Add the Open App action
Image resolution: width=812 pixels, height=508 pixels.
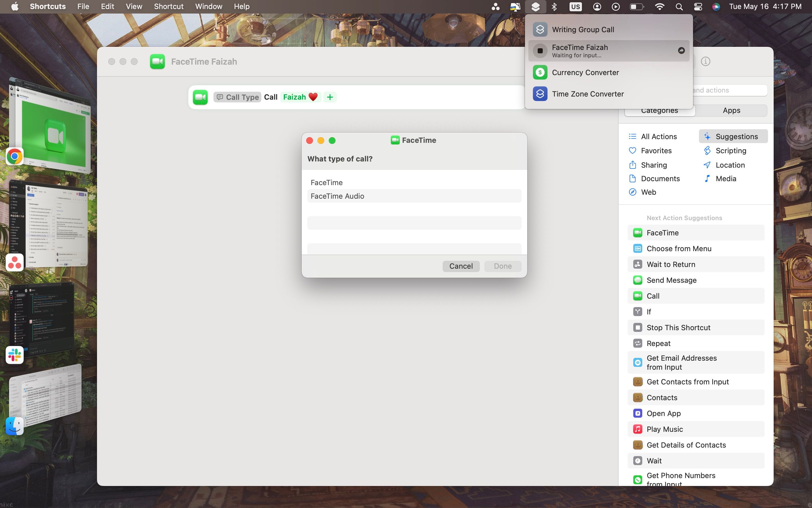point(696,413)
